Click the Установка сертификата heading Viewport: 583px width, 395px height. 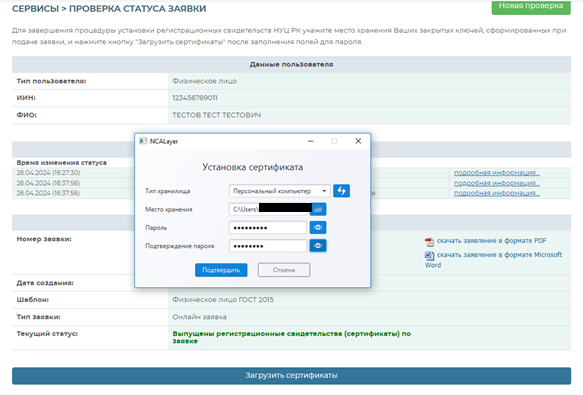[x=252, y=167]
